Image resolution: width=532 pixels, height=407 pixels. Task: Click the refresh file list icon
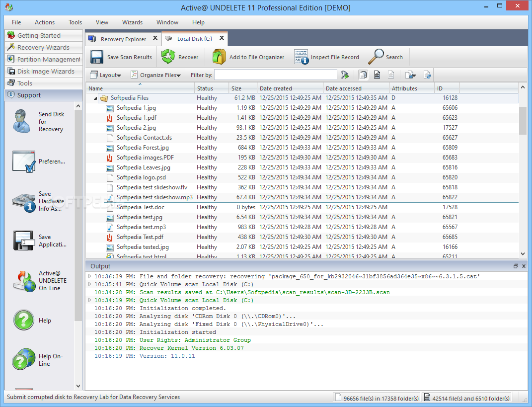point(427,75)
